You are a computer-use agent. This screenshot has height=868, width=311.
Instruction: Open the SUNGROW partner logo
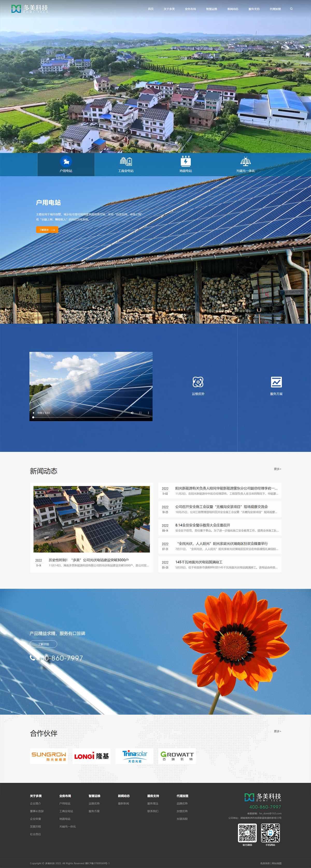(49, 756)
